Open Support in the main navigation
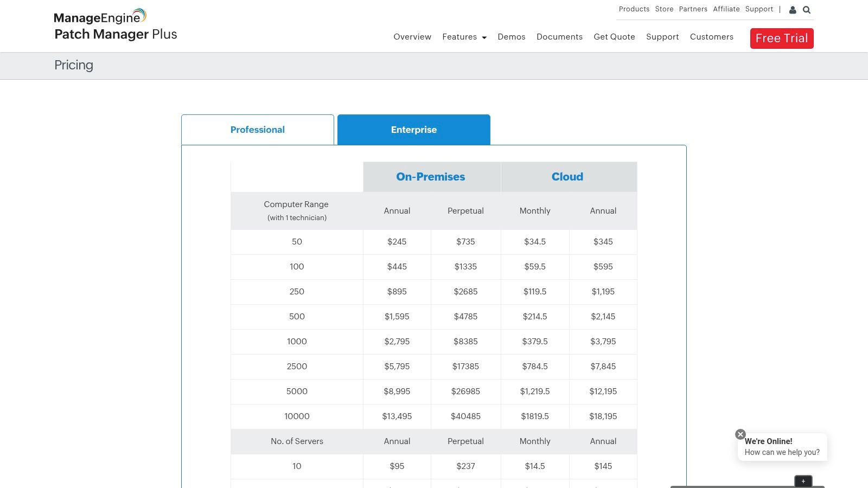Screen dimensions: 868x488 pyautogui.click(x=662, y=37)
